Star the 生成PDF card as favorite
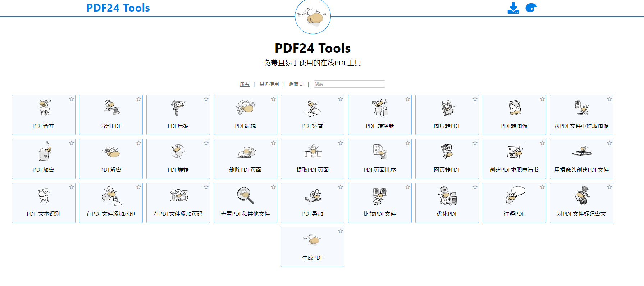This screenshot has height=286, width=644. point(341,231)
